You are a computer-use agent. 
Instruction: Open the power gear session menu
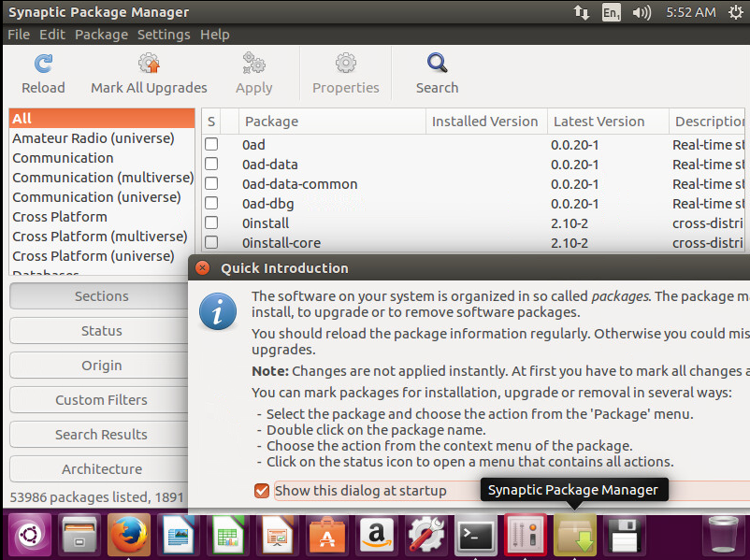(736, 12)
